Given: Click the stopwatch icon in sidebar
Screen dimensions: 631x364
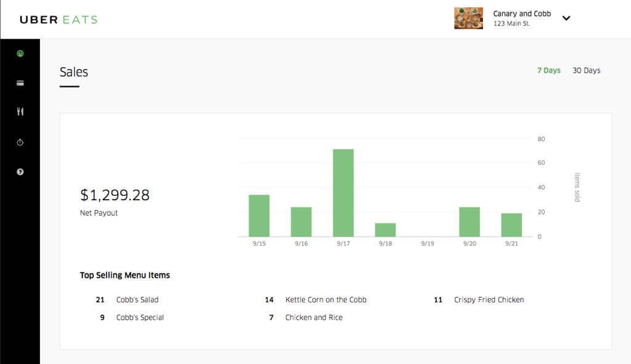Looking at the screenshot, I should pos(20,142).
